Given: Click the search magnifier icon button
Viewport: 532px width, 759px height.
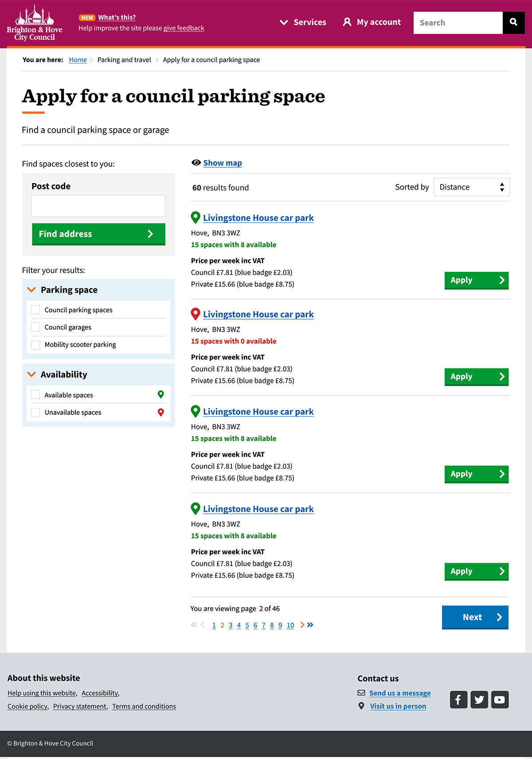Looking at the screenshot, I should tap(513, 22).
